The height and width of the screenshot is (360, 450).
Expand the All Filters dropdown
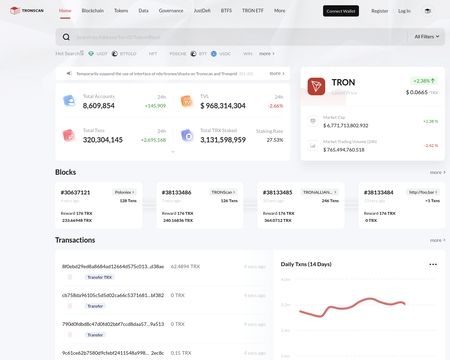(427, 37)
